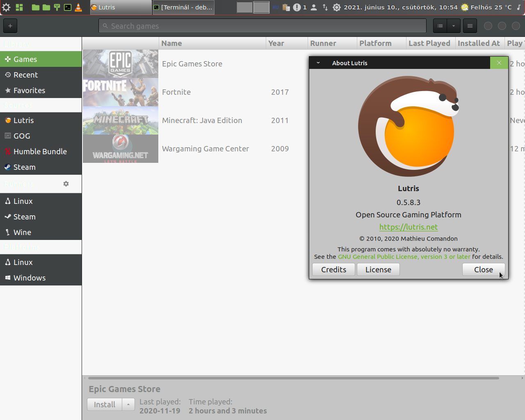Switch to list view icon in header
This screenshot has width=525, height=420.
(x=440, y=26)
